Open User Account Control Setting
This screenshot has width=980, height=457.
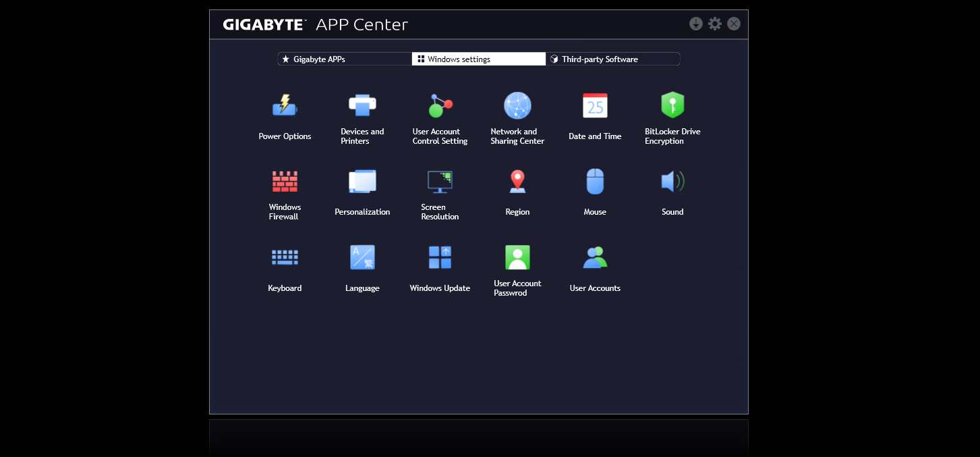(x=440, y=106)
